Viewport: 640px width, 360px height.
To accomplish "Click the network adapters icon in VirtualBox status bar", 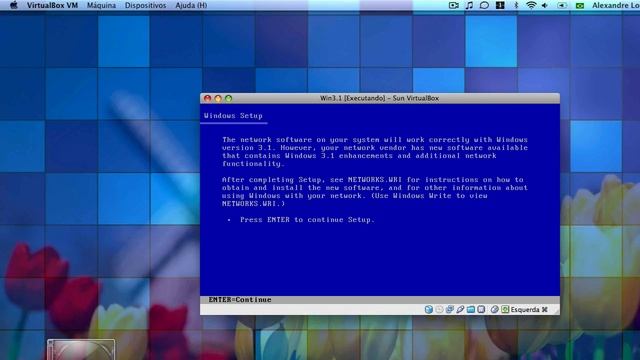I will [450, 309].
